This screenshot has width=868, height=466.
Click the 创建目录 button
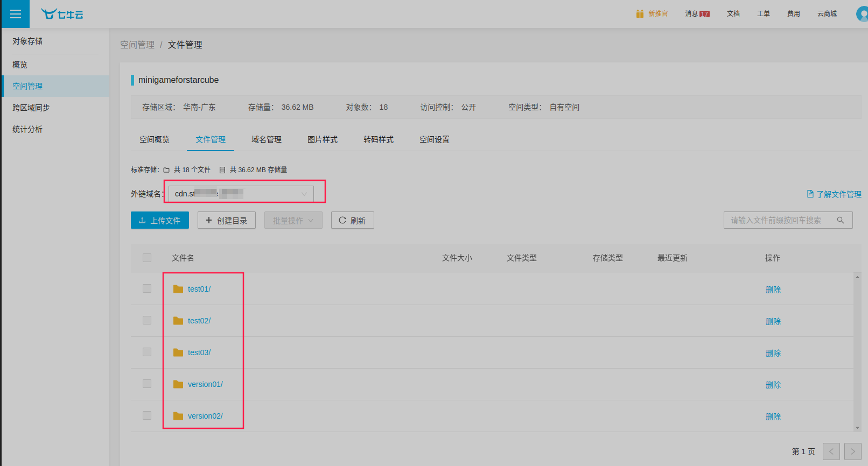[227, 220]
